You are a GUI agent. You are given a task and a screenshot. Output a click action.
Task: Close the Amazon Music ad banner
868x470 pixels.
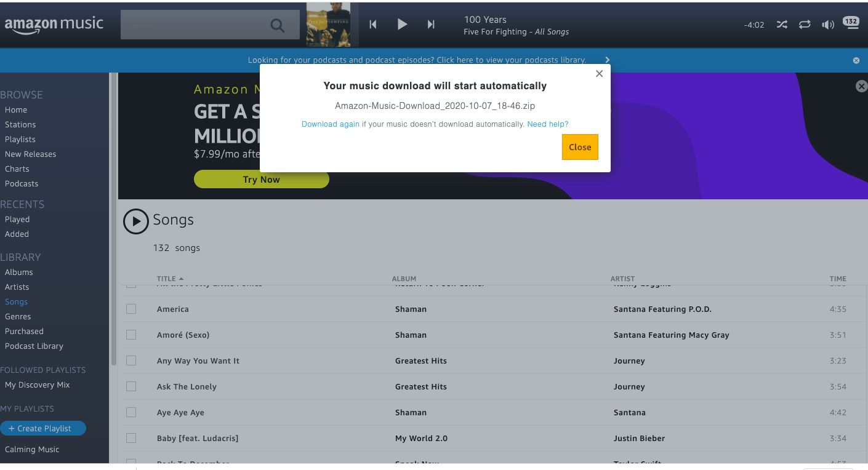click(861, 87)
